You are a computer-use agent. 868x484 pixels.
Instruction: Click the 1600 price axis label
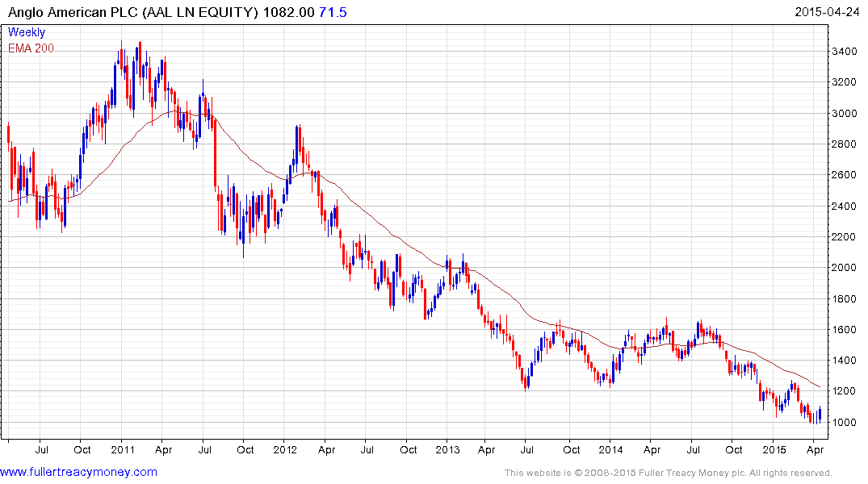[x=845, y=330]
